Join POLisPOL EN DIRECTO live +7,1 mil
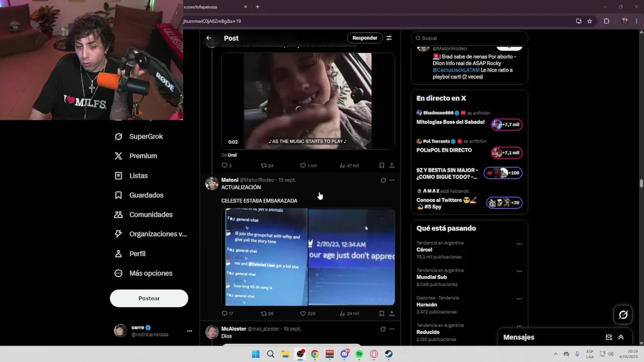 pyautogui.click(x=507, y=153)
